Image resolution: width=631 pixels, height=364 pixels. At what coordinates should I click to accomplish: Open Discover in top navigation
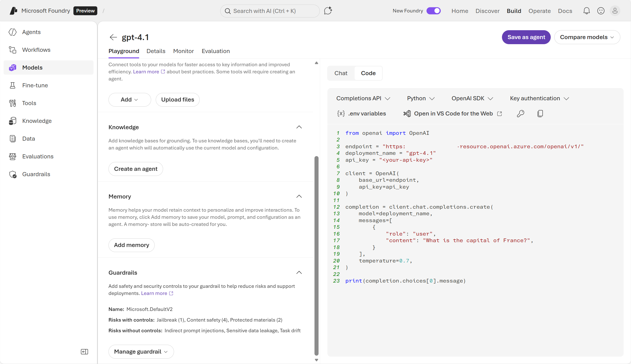[x=487, y=11]
